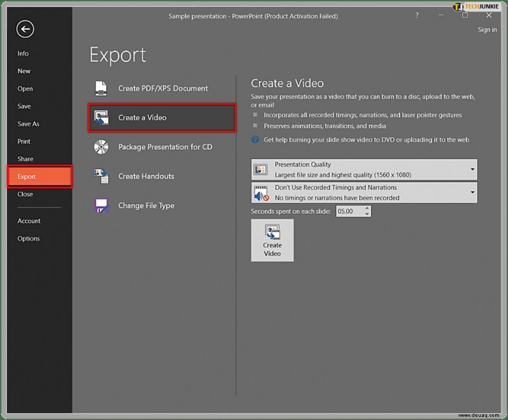
Task: Click the title bar Help question mark
Action: point(417,15)
